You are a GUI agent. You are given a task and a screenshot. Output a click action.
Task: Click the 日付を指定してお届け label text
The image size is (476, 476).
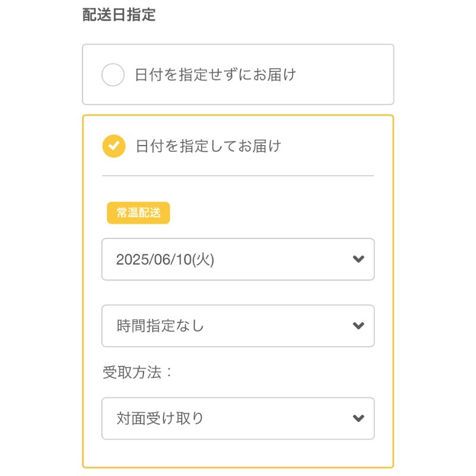[208, 146]
